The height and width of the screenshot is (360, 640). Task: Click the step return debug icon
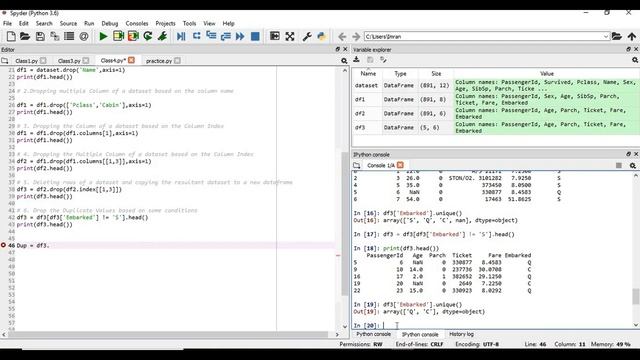point(226,36)
